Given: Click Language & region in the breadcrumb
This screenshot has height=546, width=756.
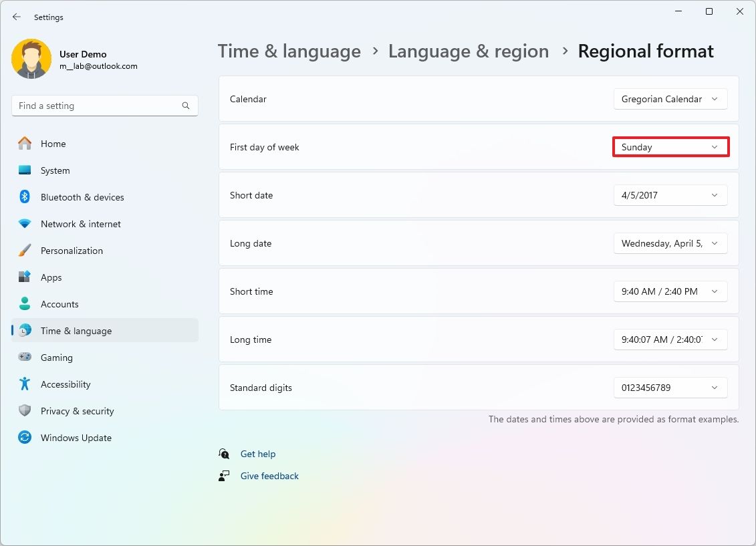Looking at the screenshot, I should click(469, 51).
